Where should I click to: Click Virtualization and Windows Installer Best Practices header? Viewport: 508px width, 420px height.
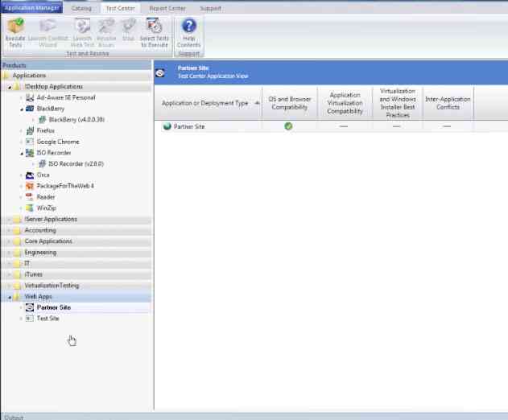click(x=398, y=103)
